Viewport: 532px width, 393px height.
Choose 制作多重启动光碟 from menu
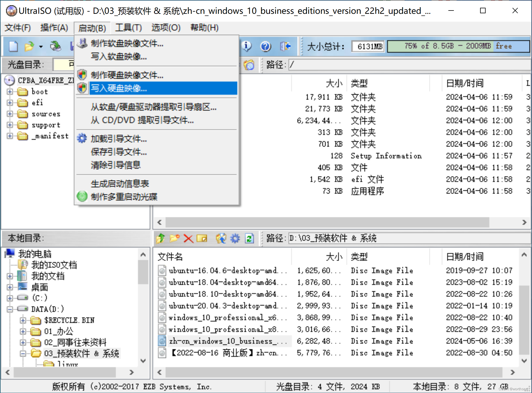click(x=124, y=196)
